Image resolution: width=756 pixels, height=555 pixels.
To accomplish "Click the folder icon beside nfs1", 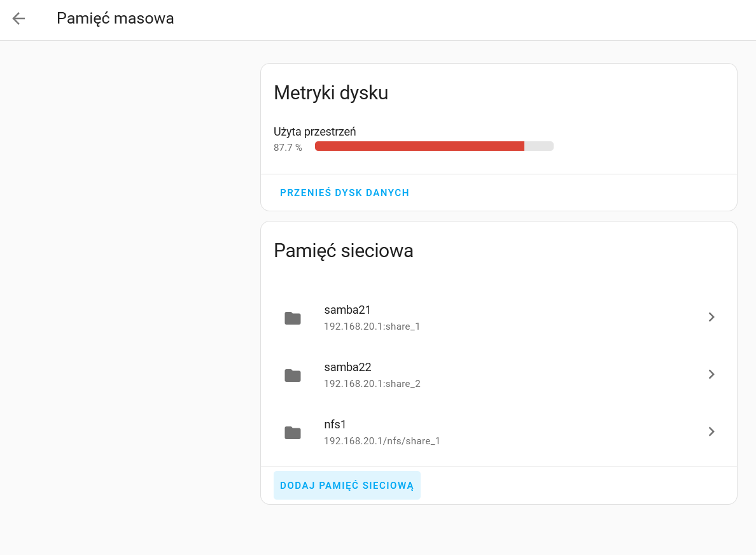I will (293, 433).
